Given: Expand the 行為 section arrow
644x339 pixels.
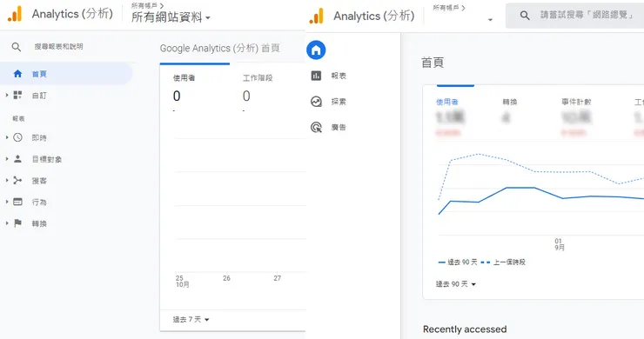Looking at the screenshot, I should [7, 202].
